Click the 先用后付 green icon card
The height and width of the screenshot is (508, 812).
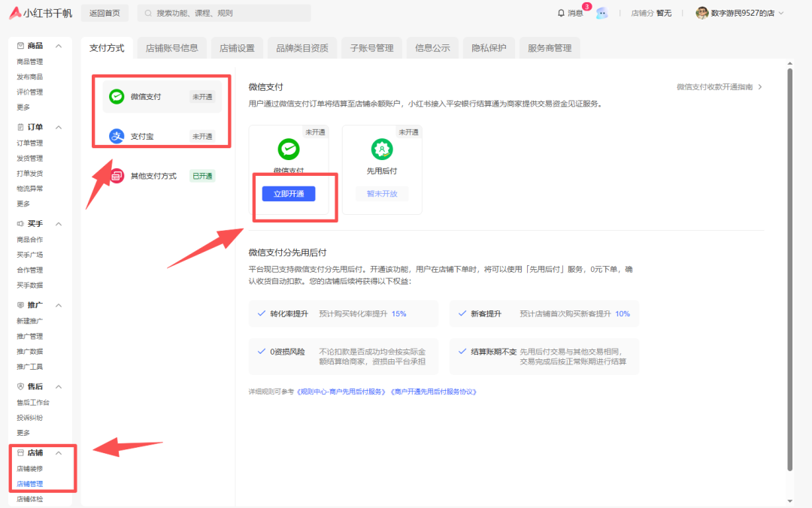pos(382,150)
